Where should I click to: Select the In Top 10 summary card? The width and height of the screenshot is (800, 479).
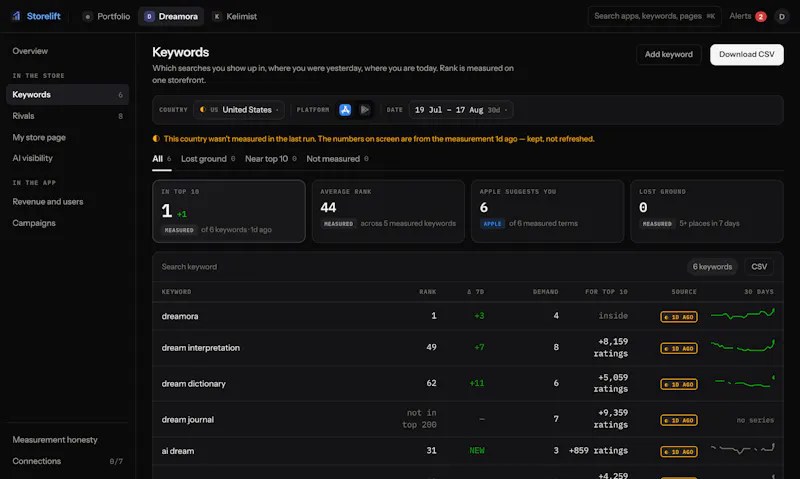tap(229, 211)
